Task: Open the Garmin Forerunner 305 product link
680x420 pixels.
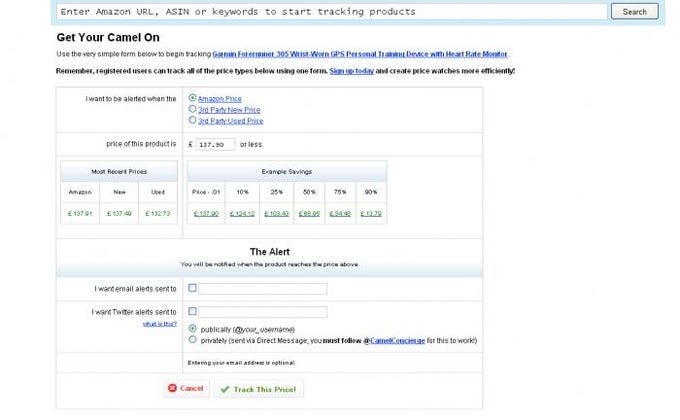Action: 360,54
